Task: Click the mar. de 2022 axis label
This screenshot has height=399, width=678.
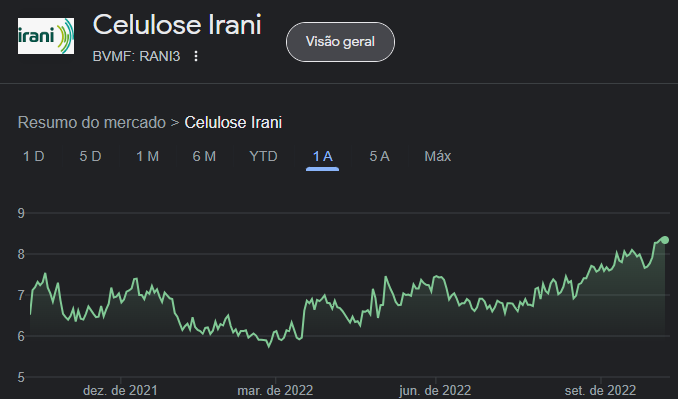Action: pos(275,391)
